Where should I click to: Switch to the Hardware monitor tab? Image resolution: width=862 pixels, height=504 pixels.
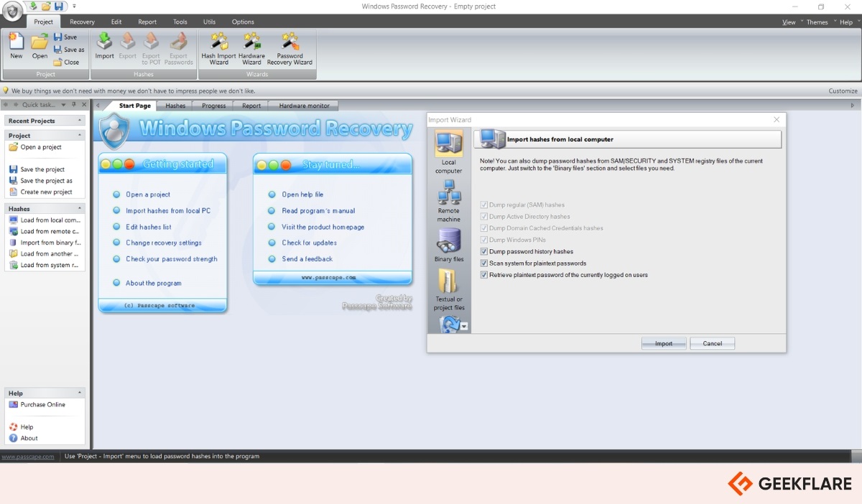[304, 106]
